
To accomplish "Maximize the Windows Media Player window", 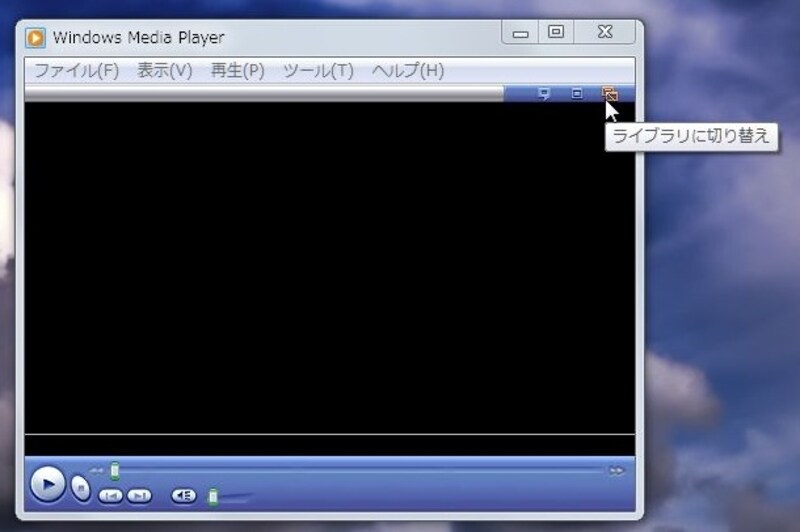I will (x=556, y=32).
